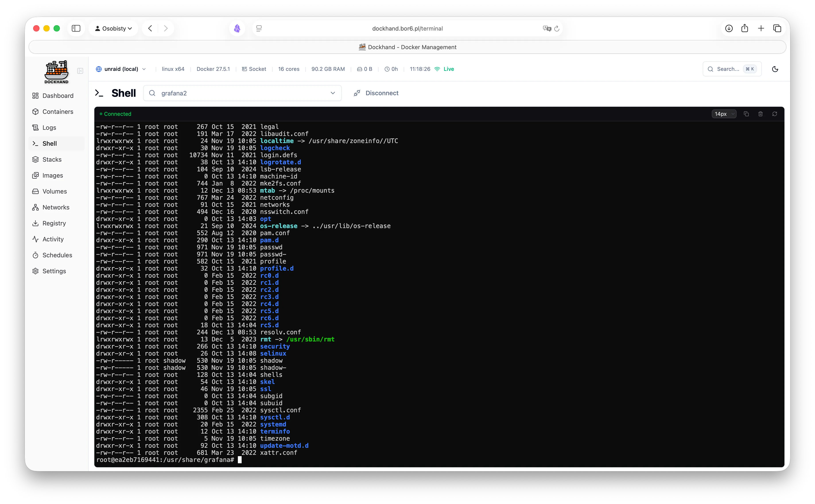This screenshot has width=815, height=504.
Task: Refresh the terminal session
Action: point(775,114)
